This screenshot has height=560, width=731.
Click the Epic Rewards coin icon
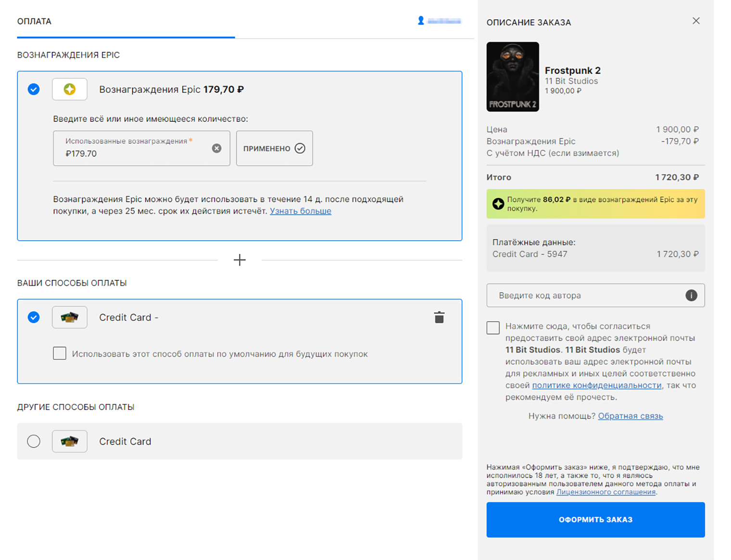tap(70, 89)
